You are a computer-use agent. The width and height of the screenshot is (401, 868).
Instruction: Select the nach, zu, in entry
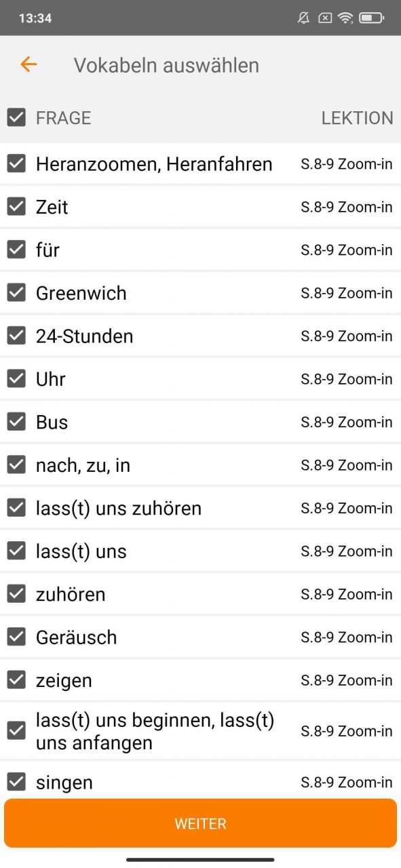point(200,465)
